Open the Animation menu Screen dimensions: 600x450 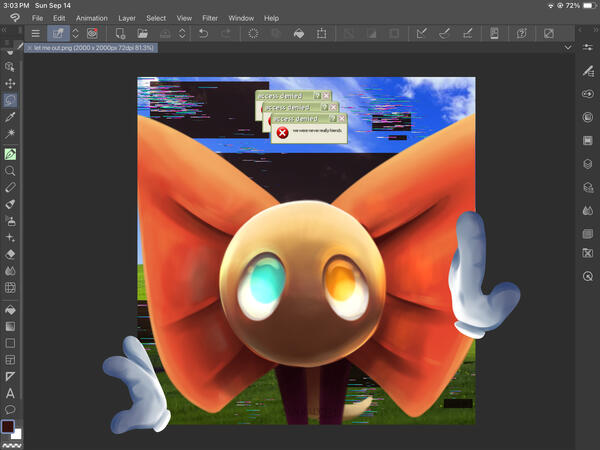click(x=91, y=18)
